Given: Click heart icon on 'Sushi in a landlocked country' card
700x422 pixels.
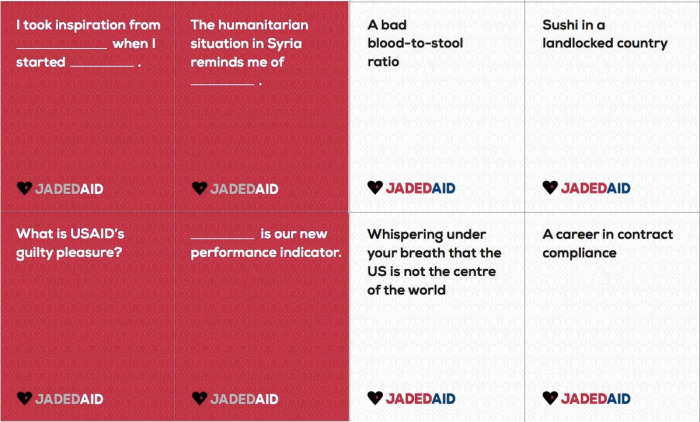Looking at the screenshot, I should click(550, 188).
